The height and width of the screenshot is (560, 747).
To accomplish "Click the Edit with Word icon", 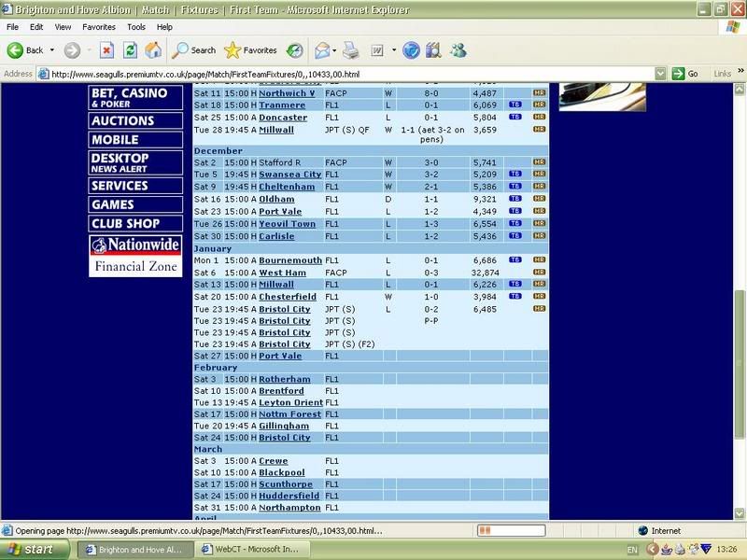I will (377, 50).
